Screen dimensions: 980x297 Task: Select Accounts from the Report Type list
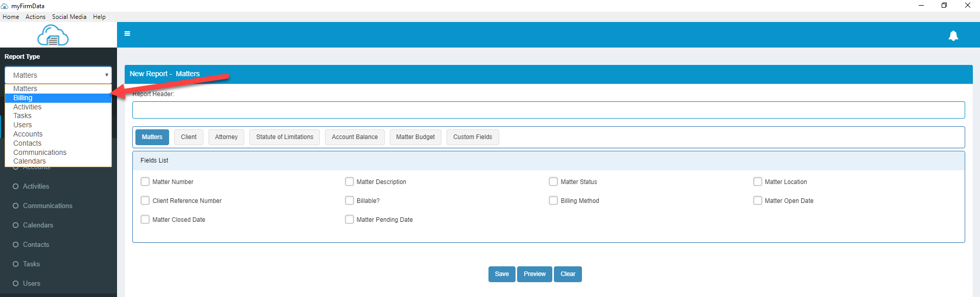58,134
